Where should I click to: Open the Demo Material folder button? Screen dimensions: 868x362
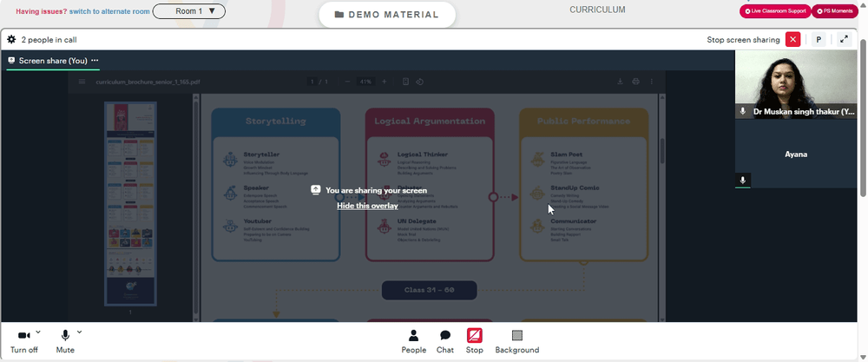pyautogui.click(x=387, y=15)
